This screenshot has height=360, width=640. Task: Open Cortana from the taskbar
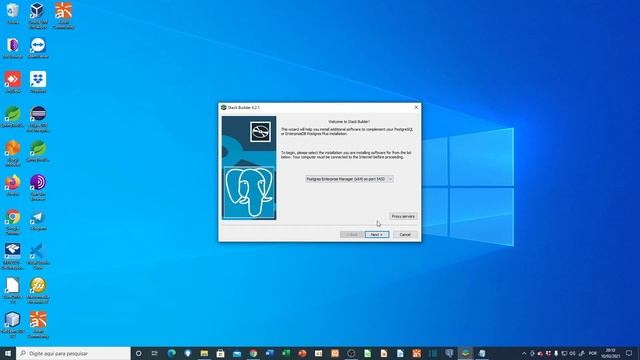pyautogui.click(x=138, y=353)
